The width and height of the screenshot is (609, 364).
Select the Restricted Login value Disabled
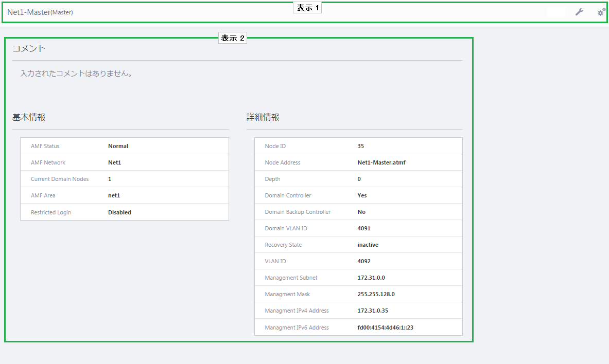click(x=119, y=212)
